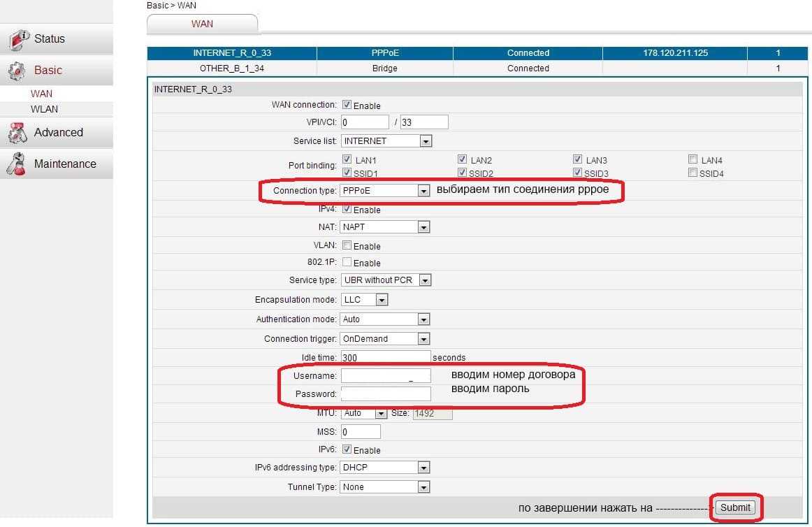Select the WAN tab
The image size is (812, 527).
pyautogui.click(x=202, y=24)
